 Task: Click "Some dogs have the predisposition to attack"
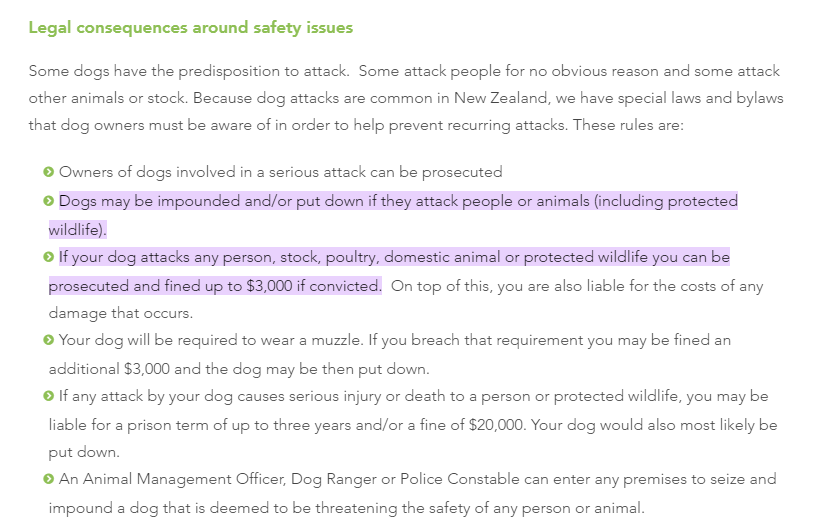pos(189,72)
